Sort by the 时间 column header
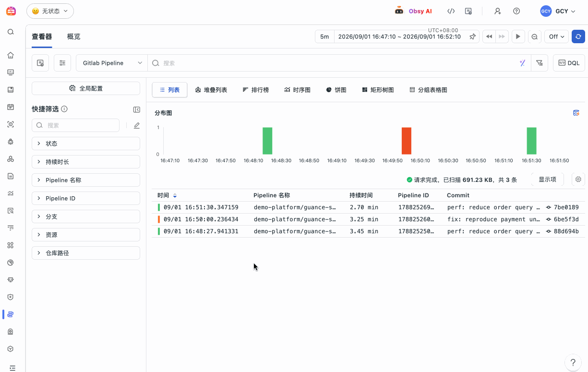Image resolution: width=588 pixels, height=372 pixels. click(x=167, y=195)
